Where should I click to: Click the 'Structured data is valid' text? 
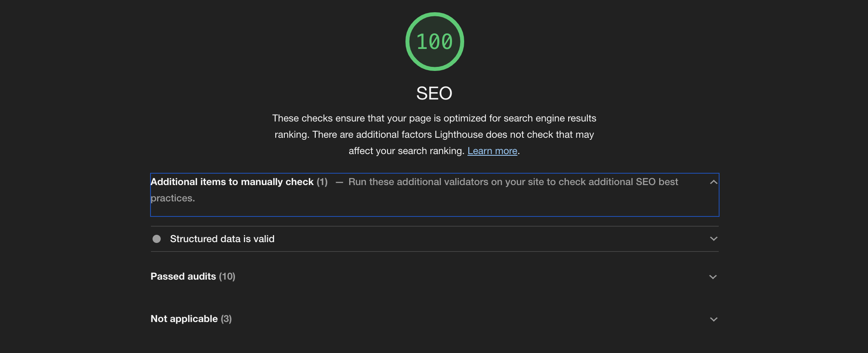pos(222,239)
